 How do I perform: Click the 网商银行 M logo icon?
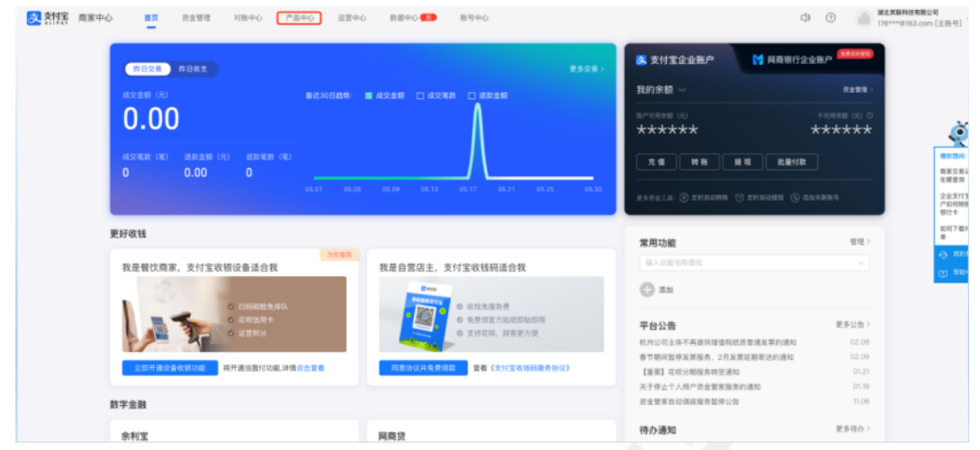click(758, 60)
